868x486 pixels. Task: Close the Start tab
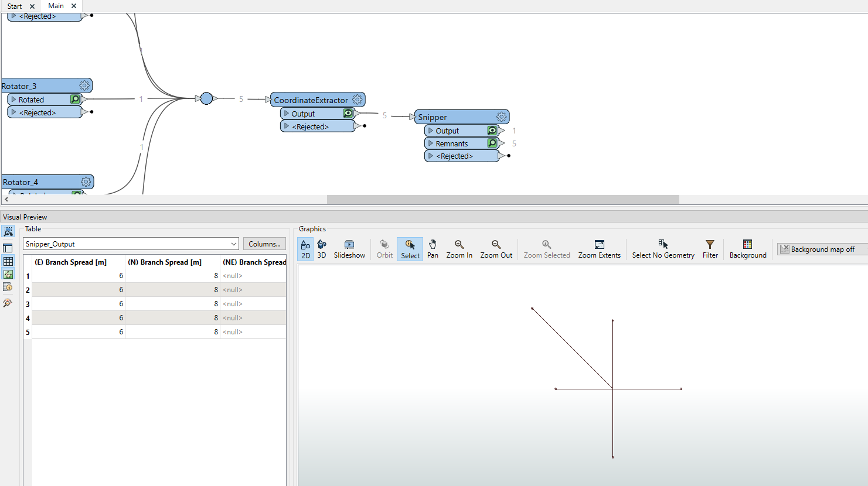pyautogui.click(x=32, y=6)
